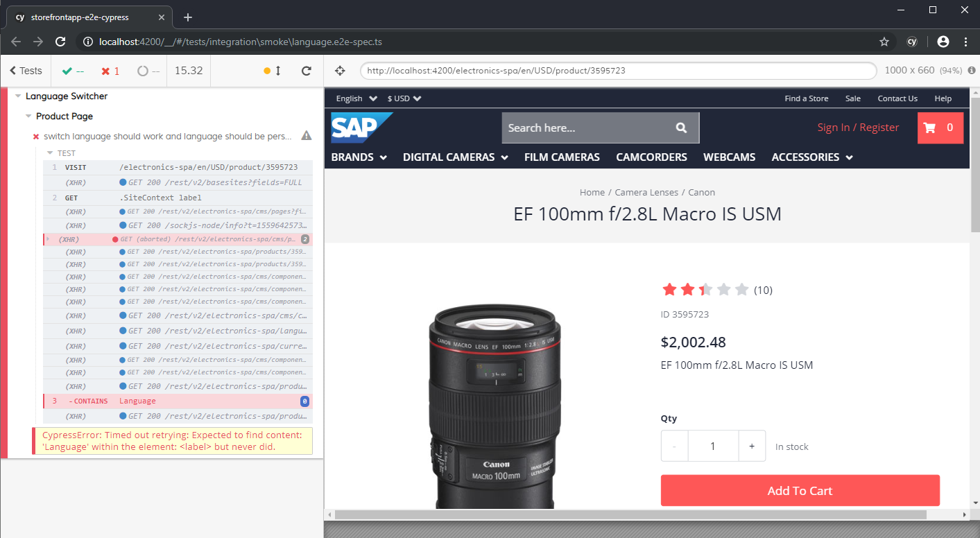Image resolution: width=980 pixels, height=538 pixels.
Task: Open the $ USD currency dropdown
Action: pos(404,98)
